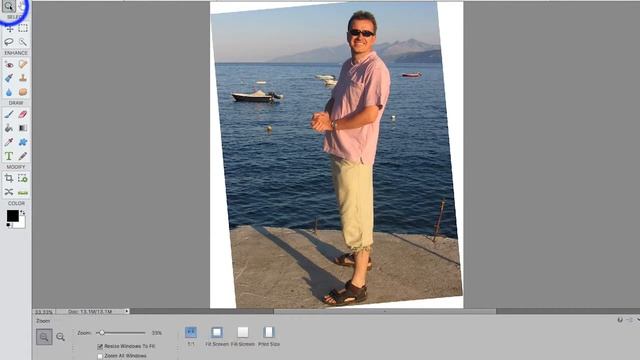Open the foreground color swatch

click(x=12, y=216)
